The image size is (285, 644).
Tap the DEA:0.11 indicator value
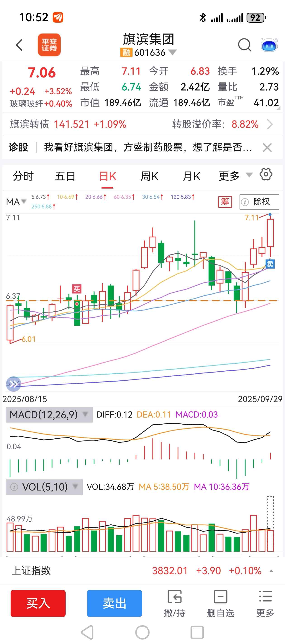(x=154, y=415)
